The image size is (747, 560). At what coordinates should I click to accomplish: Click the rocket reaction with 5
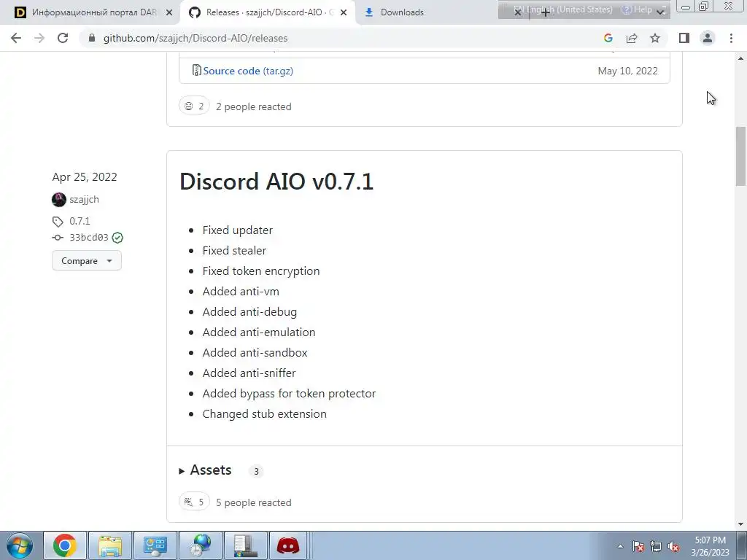click(194, 502)
